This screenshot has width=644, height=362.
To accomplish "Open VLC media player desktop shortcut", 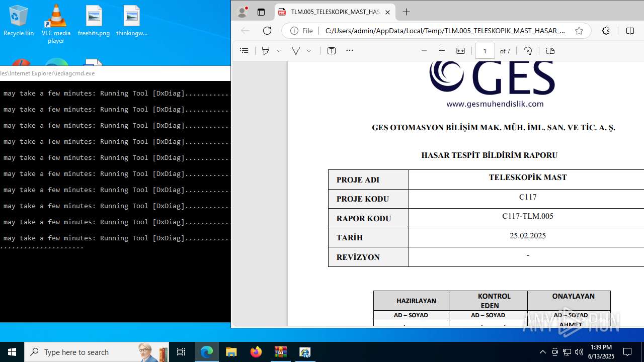I will click(x=56, y=24).
